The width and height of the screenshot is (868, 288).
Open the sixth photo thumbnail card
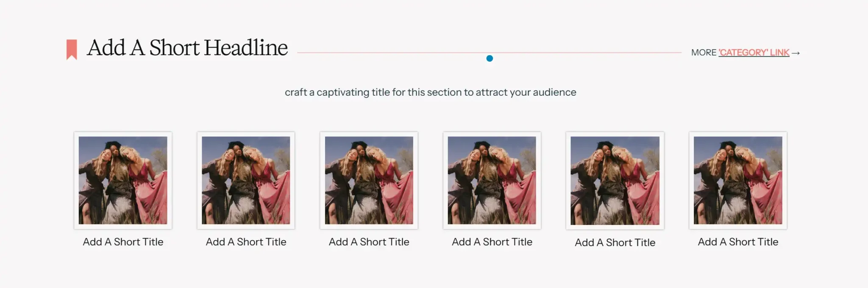coord(738,180)
